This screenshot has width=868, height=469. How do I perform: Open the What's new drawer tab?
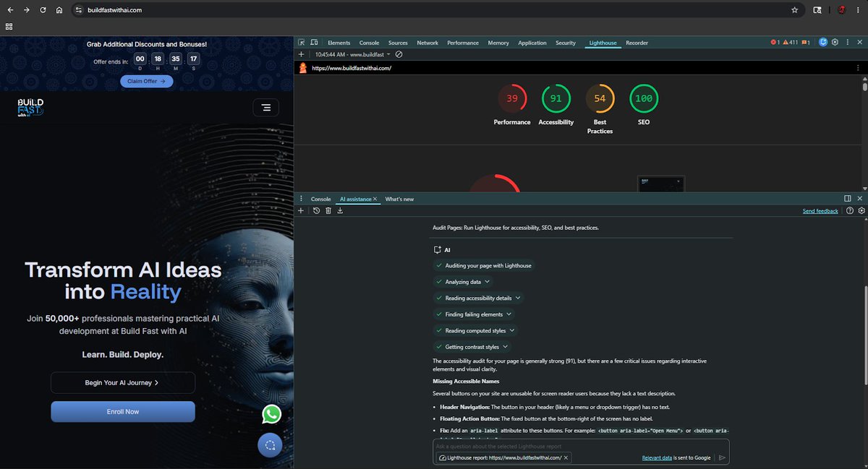[x=399, y=199]
